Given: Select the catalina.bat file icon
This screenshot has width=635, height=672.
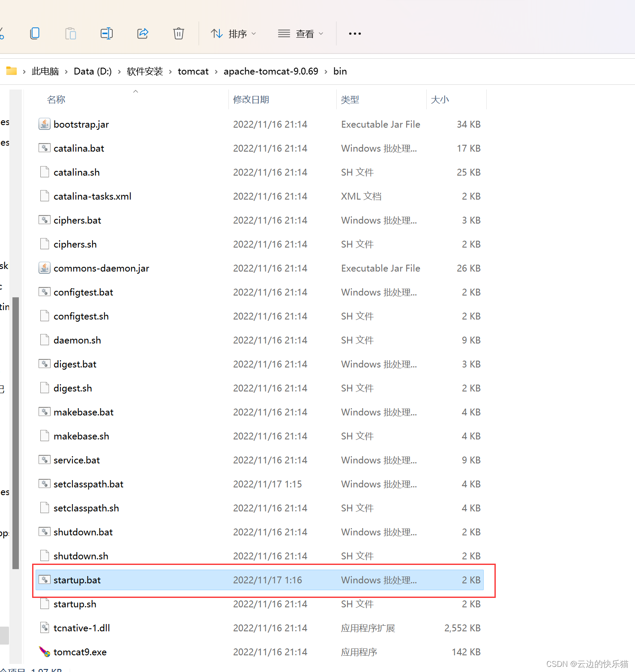Looking at the screenshot, I should click(x=45, y=148).
